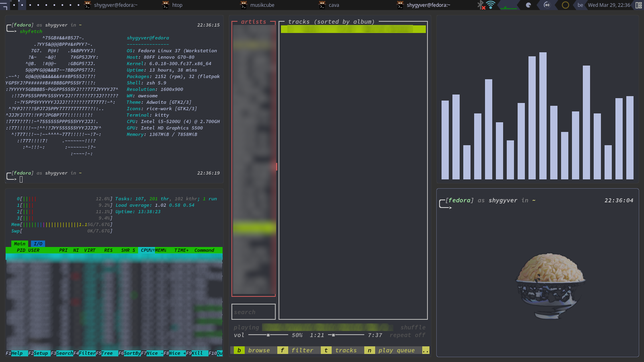644x362 pixels.
Task: Click the 'artists' pane title in musikcube
Action: pos(254,22)
